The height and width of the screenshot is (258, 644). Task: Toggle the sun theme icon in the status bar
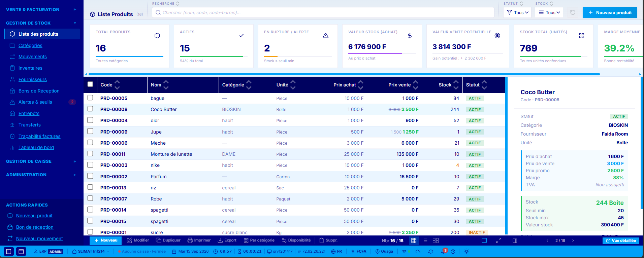[466, 251]
